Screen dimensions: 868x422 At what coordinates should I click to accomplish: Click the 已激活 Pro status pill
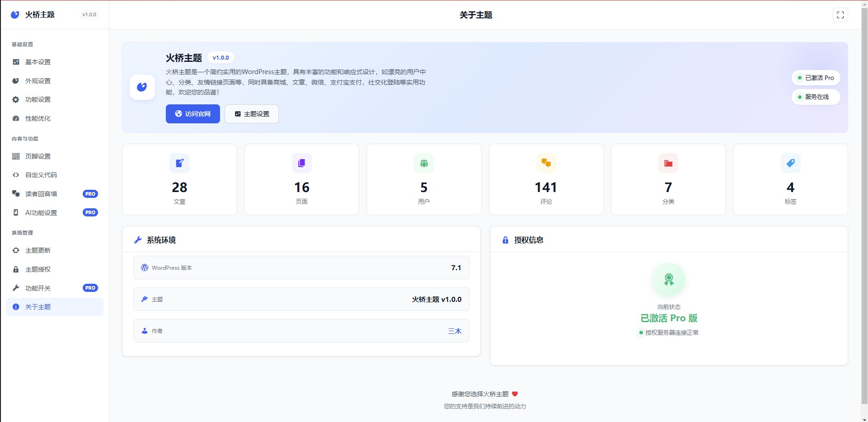click(x=816, y=78)
